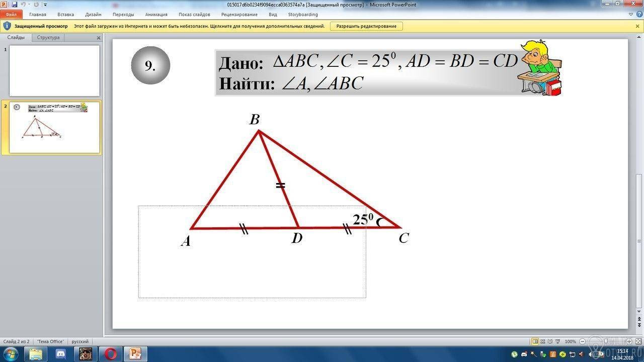Start slideshow from status bar icon

pos(558,341)
